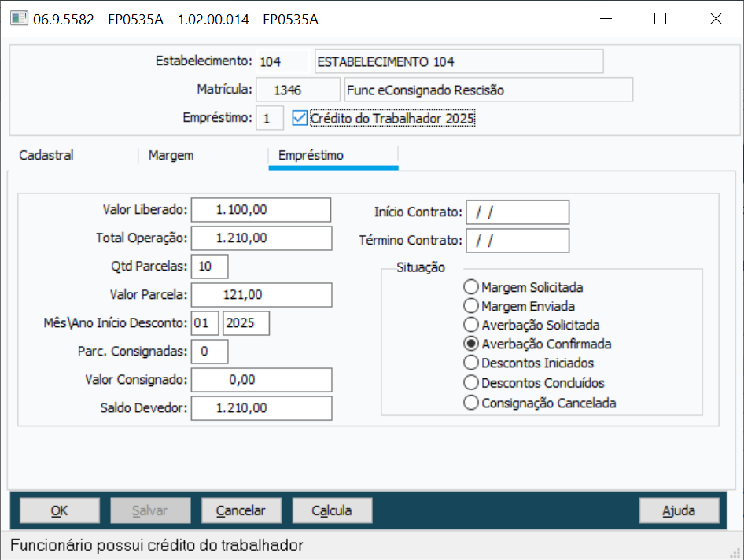Switch to the Cadastral tab
Screen dimensions: 744x560
(46, 155)
